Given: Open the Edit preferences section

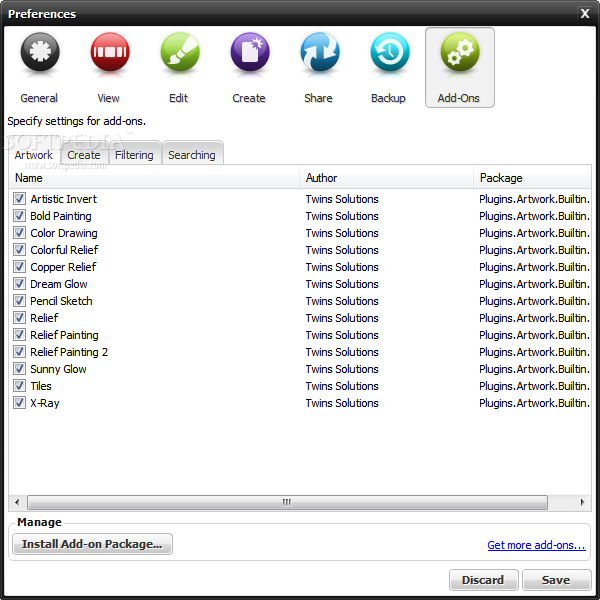Looking at the screenshot, I should 179,68.
